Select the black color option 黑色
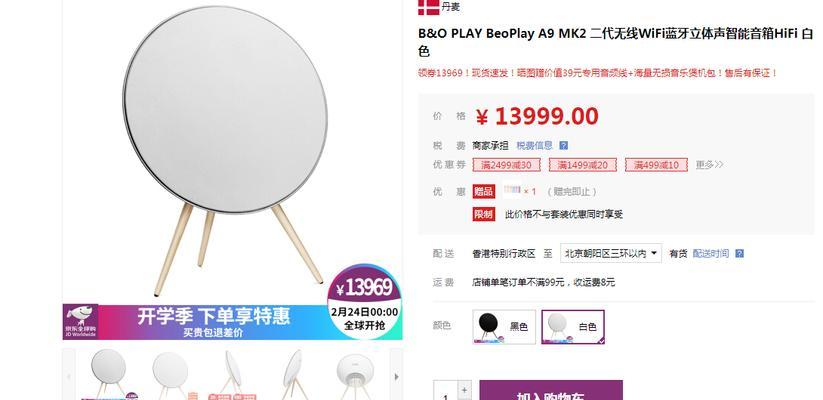The width and height of the screenshot is (823, 400). coord(504,327)
